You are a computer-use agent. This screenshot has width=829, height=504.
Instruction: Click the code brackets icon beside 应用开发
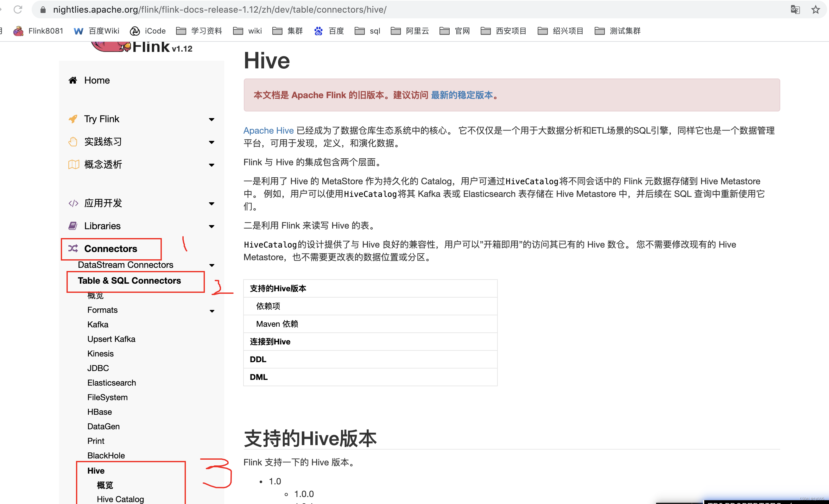tap(73, 203)
